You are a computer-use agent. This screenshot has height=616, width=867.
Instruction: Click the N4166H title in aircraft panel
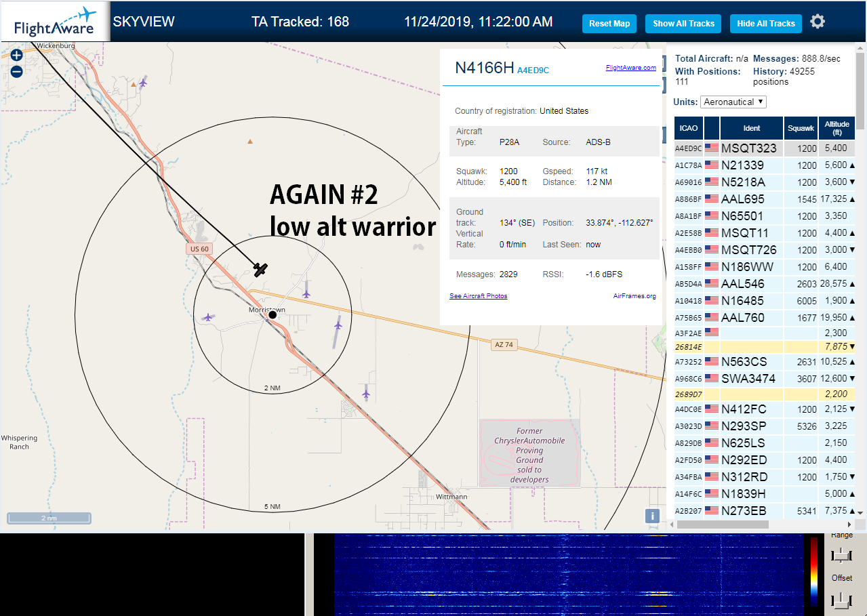pyautogui.click(x=484, y=67)
